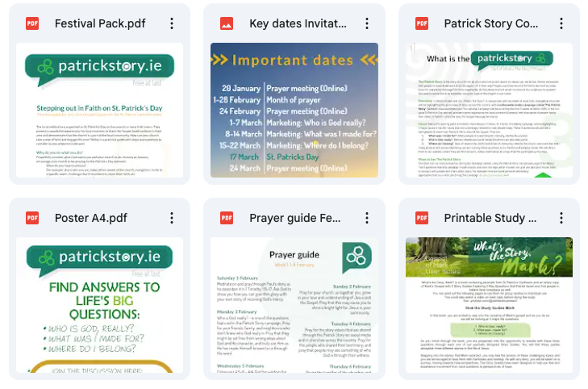Open the Important dates image thumbnail
The width and height of the screenshot is (588, 389).
pos(294,110)
